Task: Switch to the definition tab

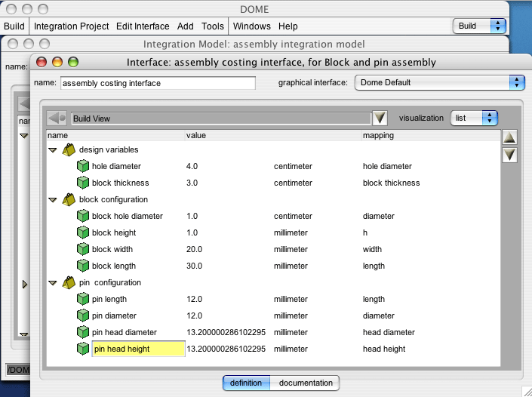Action: (x=246, y=383)
